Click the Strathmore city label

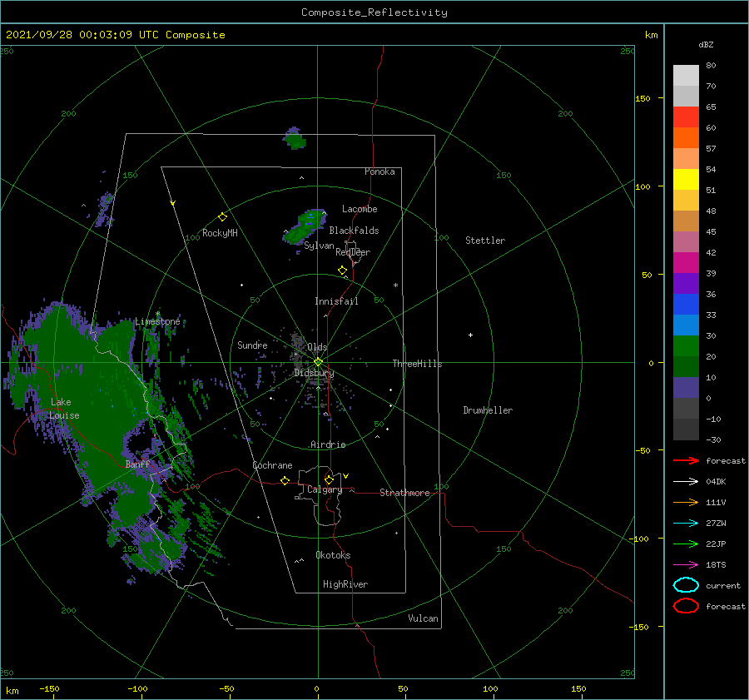pos(404,493)
